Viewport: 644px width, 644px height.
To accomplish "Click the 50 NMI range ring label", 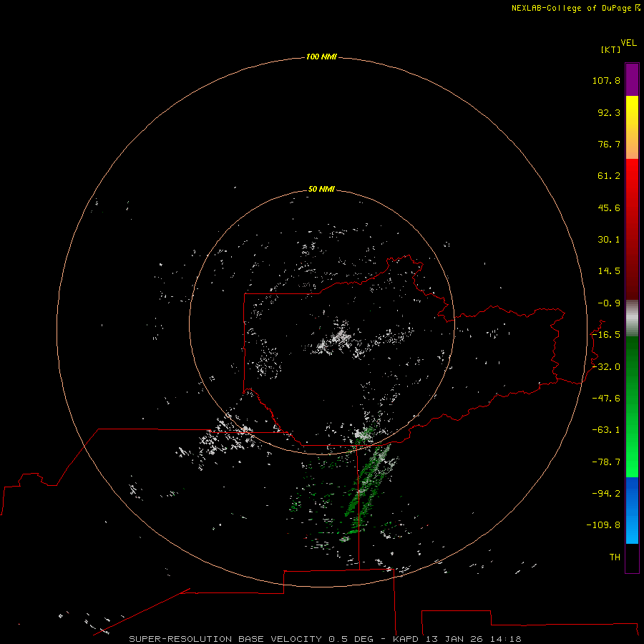I will [321, 189].
